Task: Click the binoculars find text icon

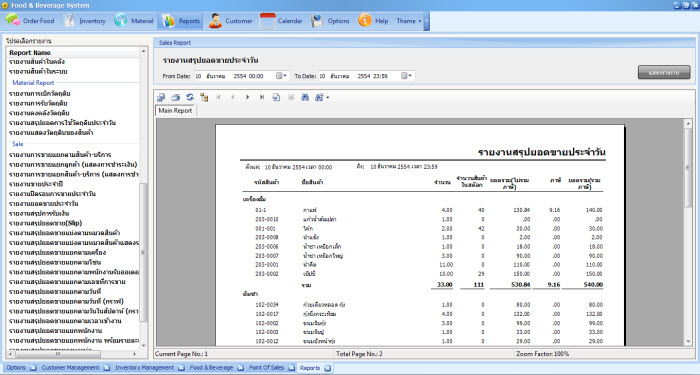Action: (x=305, y=97)
